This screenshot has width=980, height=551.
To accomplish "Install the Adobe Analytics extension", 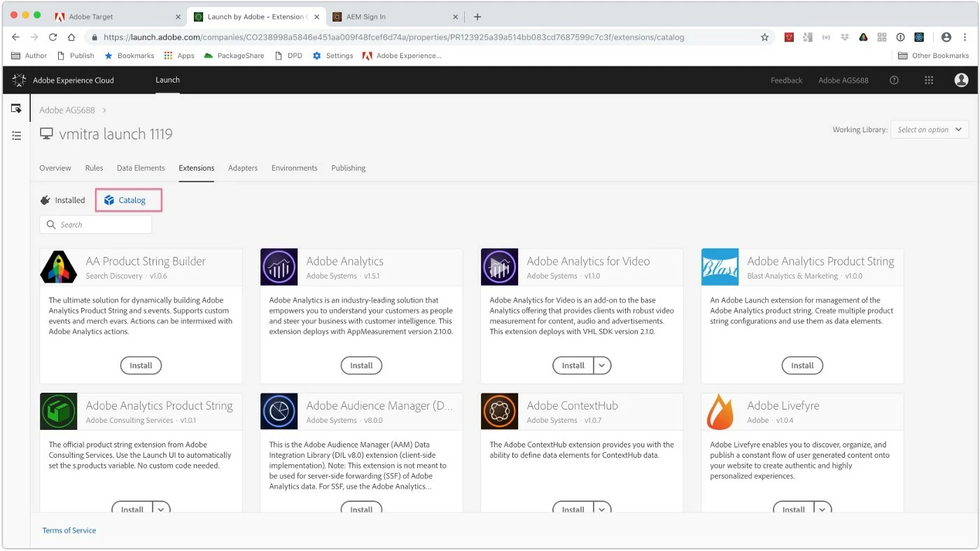I will click(361, 365).
